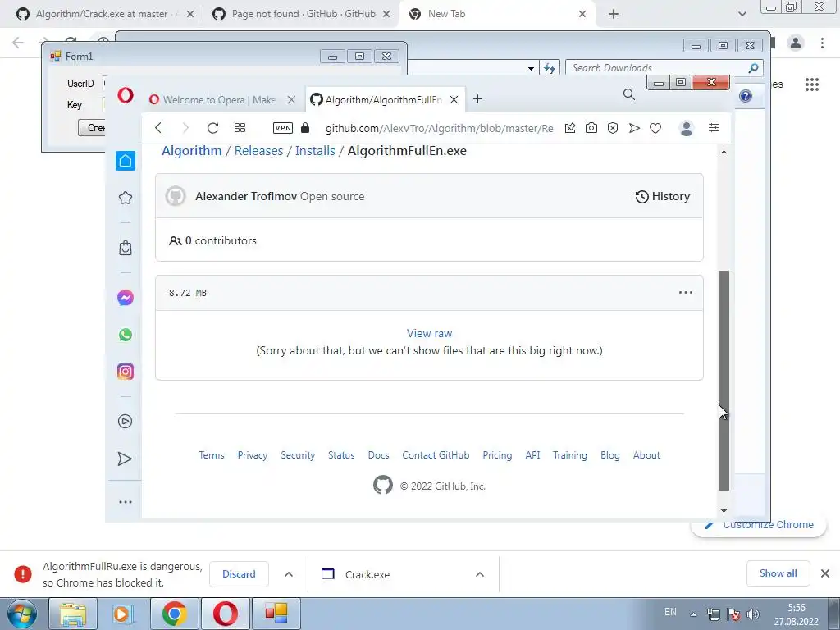Screen dimensions: 840x630
Task: Switch to the Welcome to Opera tab
Action: pyautogui.click(x=219, y=99)
